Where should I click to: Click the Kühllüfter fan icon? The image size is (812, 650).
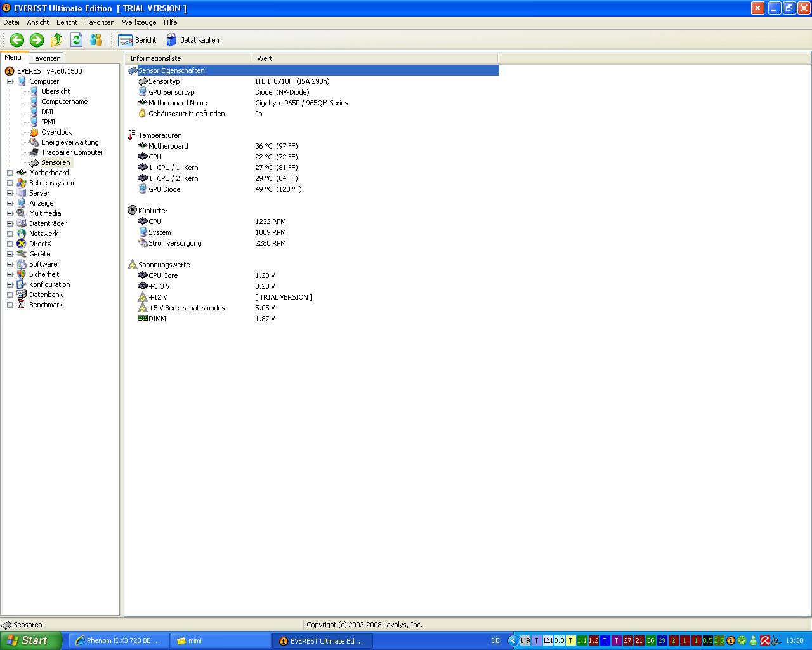[132, 210]
